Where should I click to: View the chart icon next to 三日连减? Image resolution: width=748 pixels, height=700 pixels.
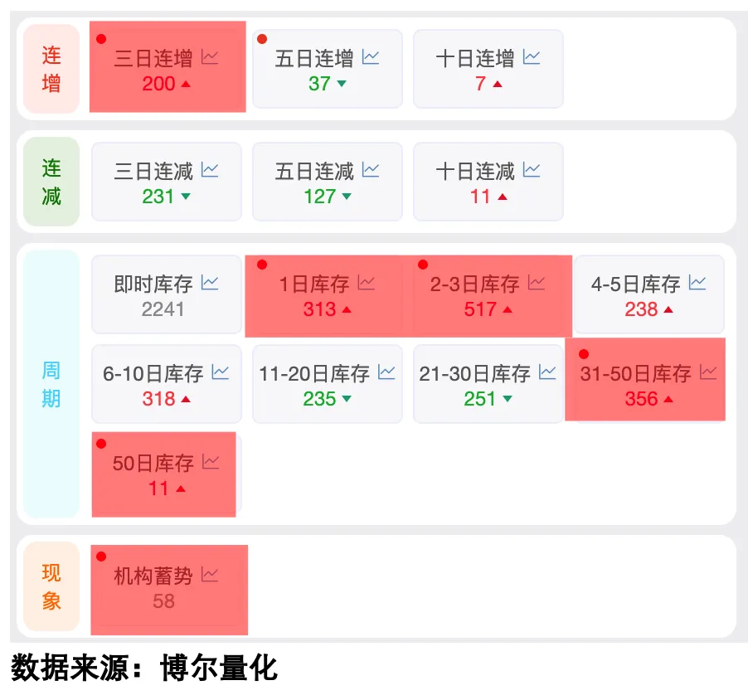pos(210,170)
